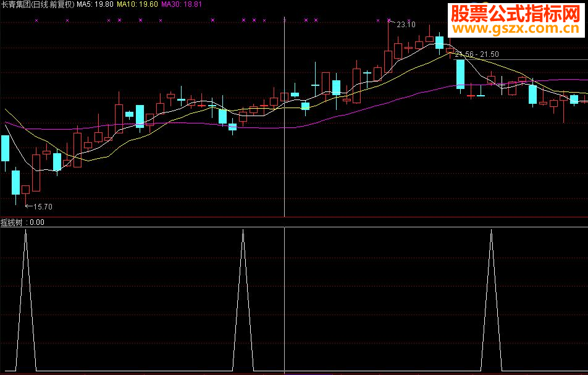Click the 摇钱树 signal spike under the 15.70 low

tap(26, 300)
